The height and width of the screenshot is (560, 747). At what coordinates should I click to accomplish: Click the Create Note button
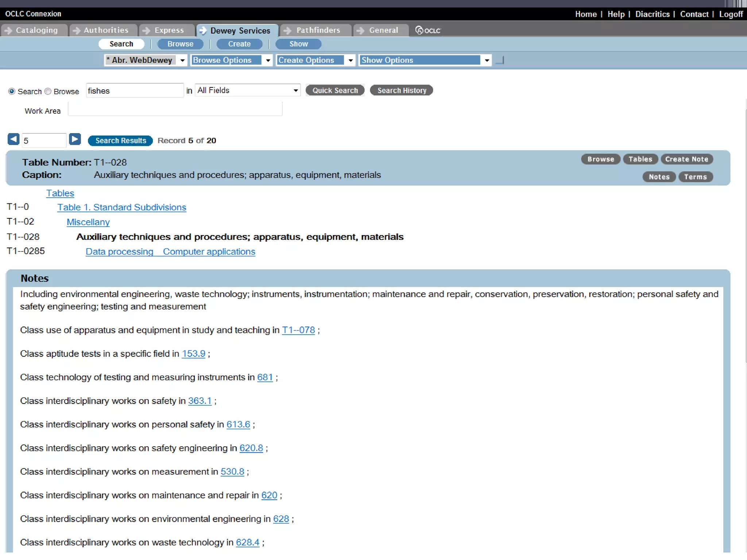tap(686, 159)
